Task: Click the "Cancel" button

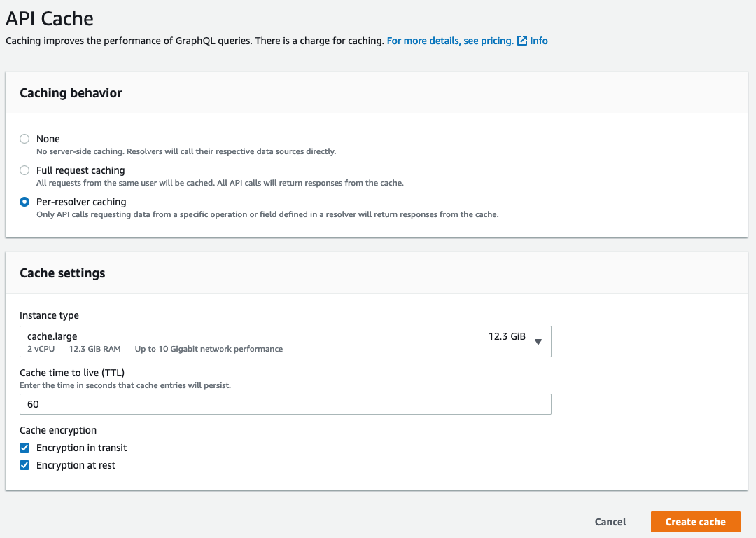Action: (x=610, y=522)
